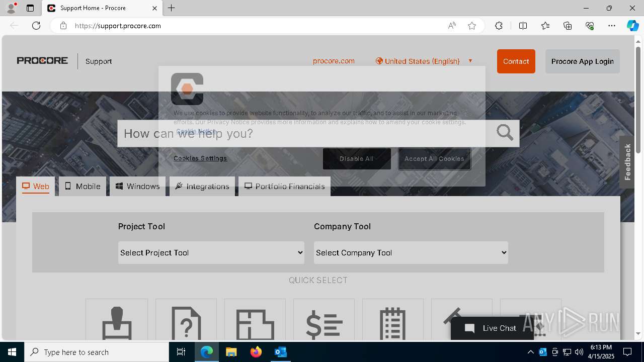Open Copilot sidebar
The height and width of the screenshot is (362, 644).
(632, 26)
